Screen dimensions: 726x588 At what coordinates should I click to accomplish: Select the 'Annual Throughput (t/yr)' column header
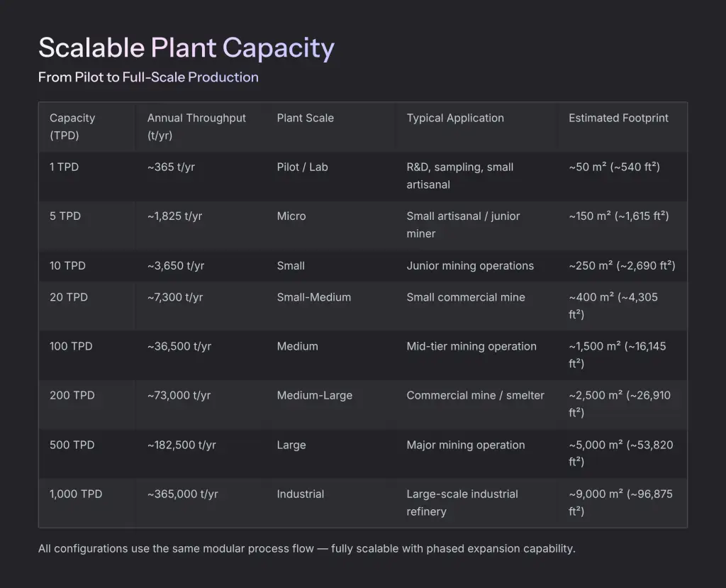point(196,126)
